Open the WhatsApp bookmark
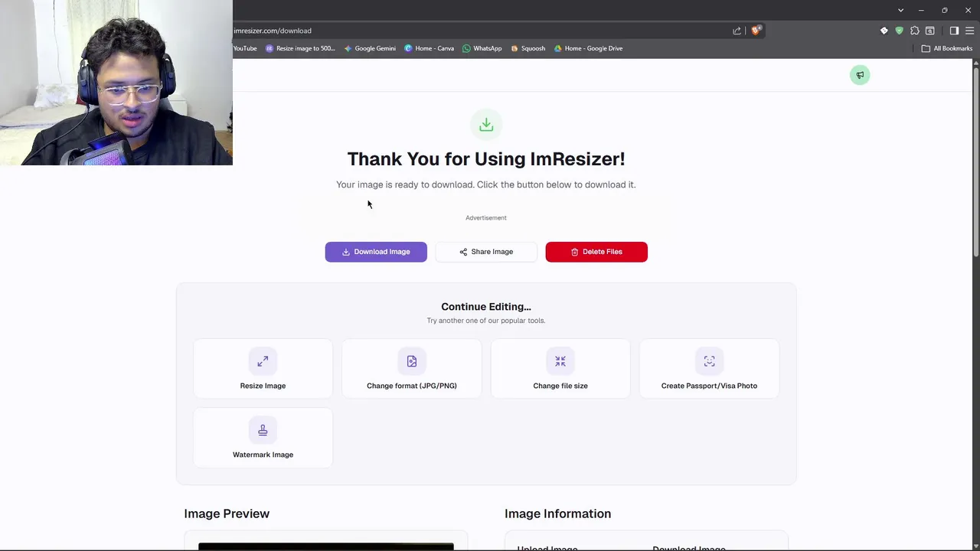980x551 pixels. pyautogui.click(x=482, y=48)
